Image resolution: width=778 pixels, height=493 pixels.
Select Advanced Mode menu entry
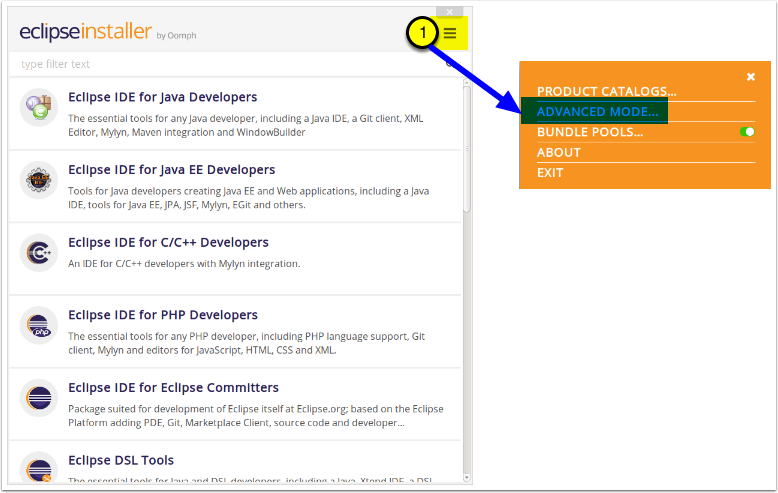point(597,112)
